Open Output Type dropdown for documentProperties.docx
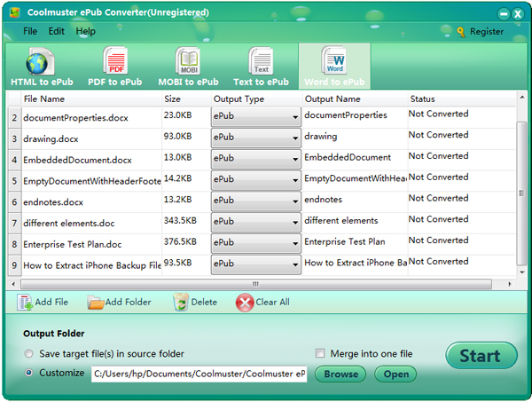 (256, 116)
